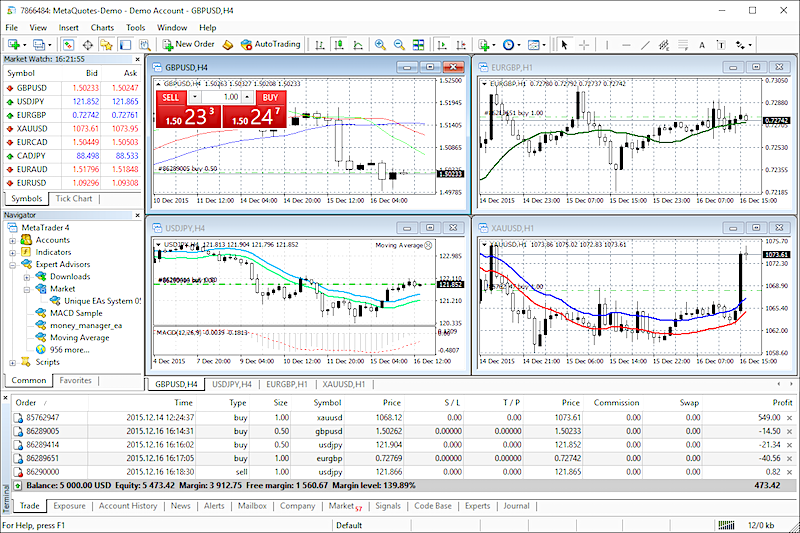
Task: Open the Charts menu
Action: (101, 27)
